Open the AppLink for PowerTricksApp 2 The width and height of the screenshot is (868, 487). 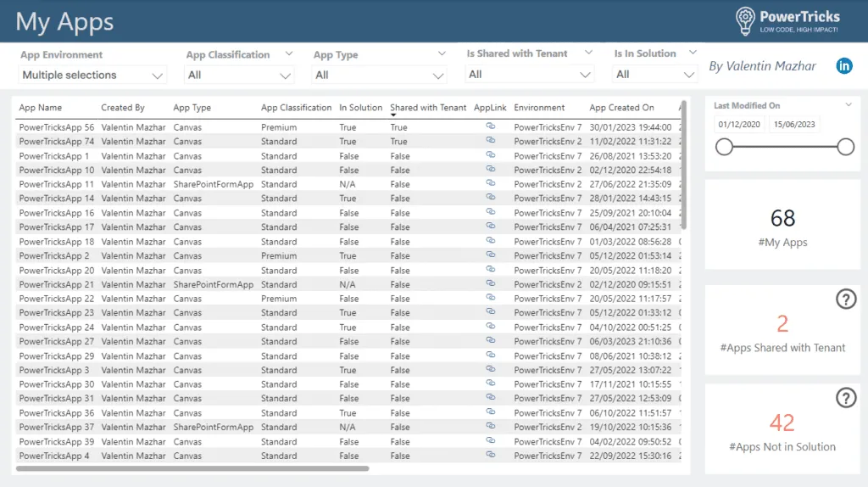pyautogui.click(x=491, y=255)
